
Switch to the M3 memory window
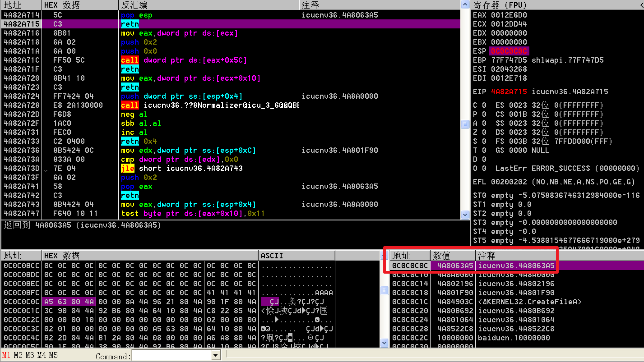point(30,355)
